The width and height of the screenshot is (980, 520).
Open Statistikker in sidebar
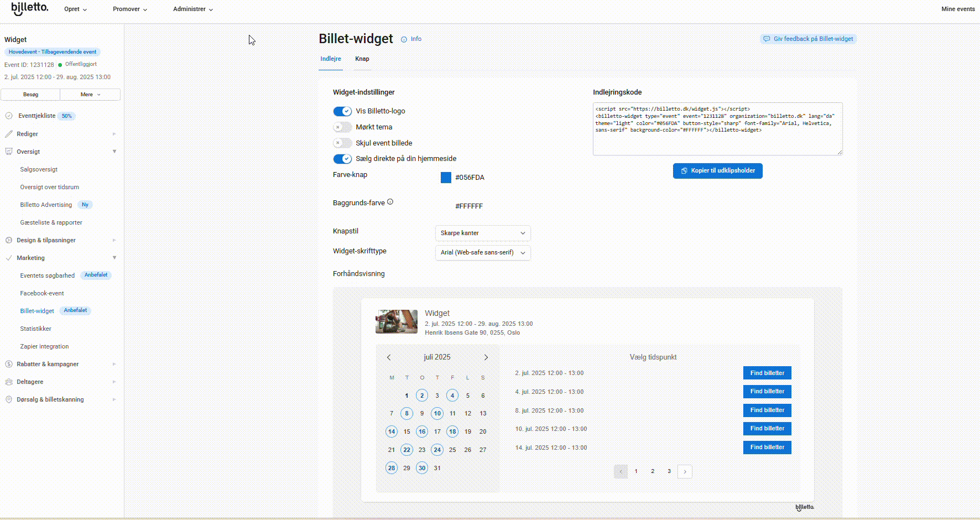(x=35, y=329)
